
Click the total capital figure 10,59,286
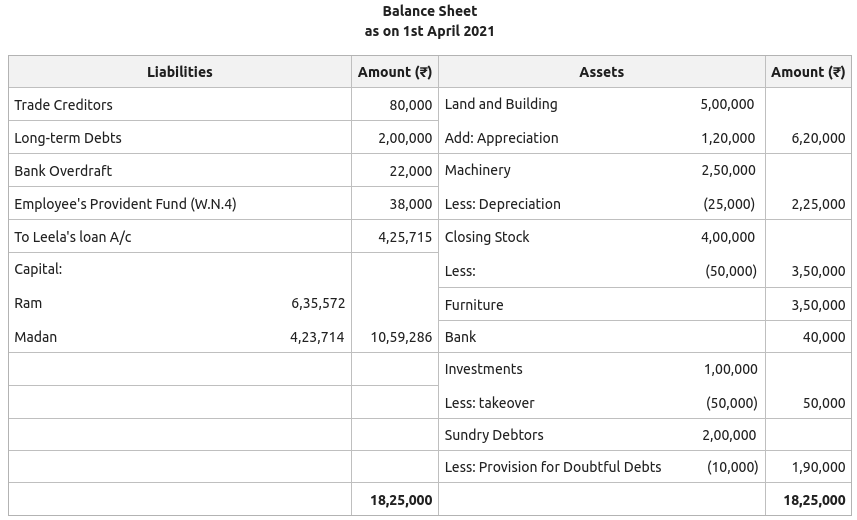(401, 337)
